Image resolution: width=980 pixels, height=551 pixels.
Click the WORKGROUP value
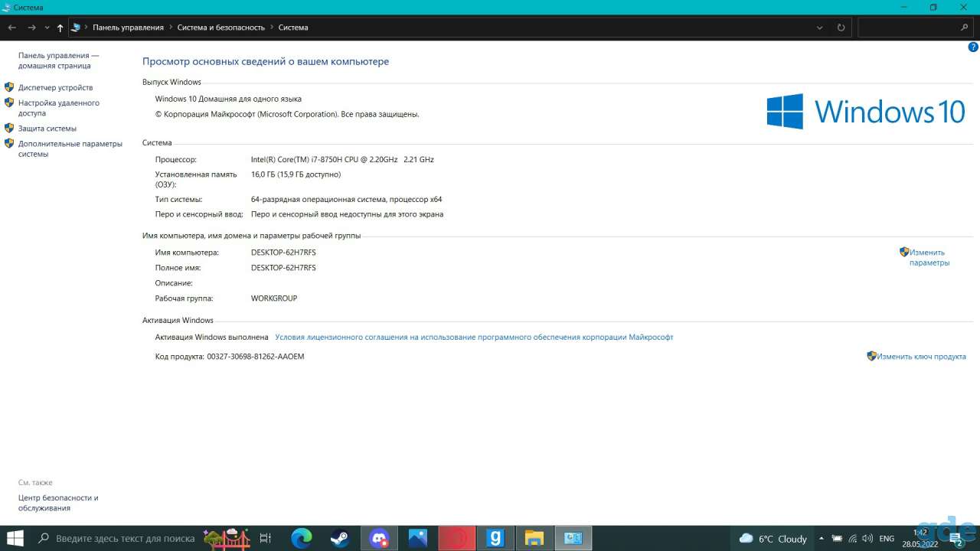pyautogui.click(x=274, y=298)
